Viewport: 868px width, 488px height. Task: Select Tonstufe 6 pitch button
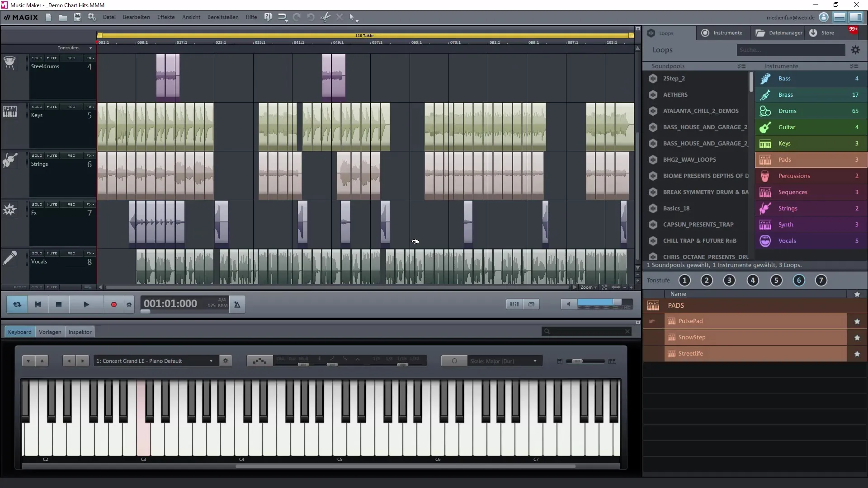pyautogui.click(x=798, y=281)
